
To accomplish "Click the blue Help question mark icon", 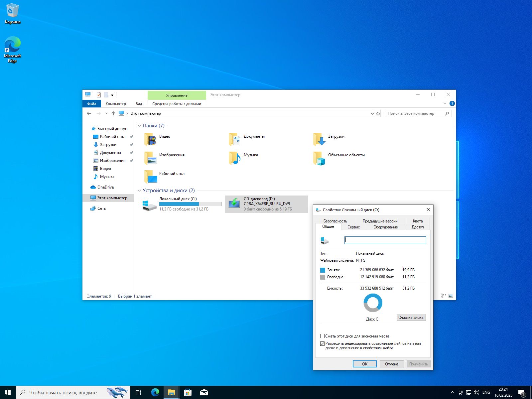I will pyautogui.click(x=452, y=103).
